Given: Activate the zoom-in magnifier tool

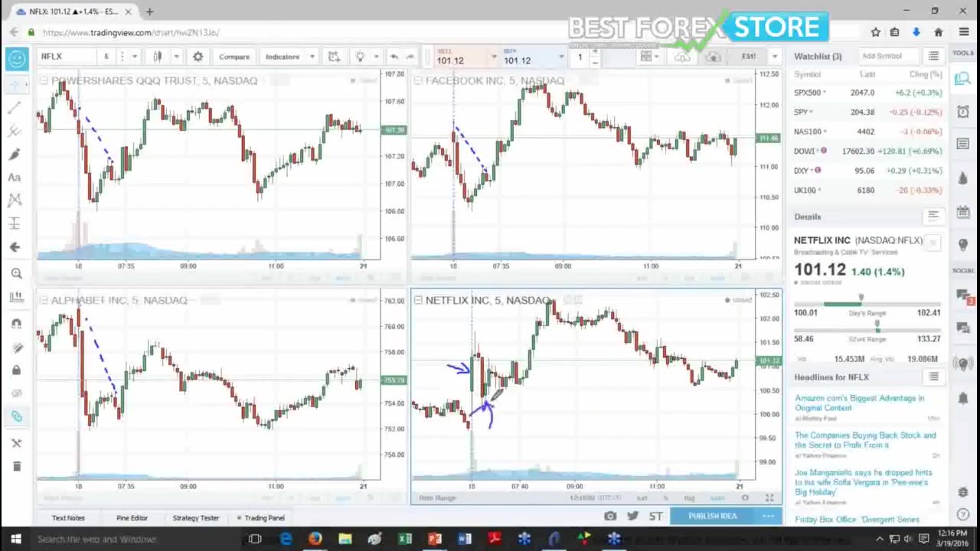Looking at the screenshot, I should coord(16,273).
